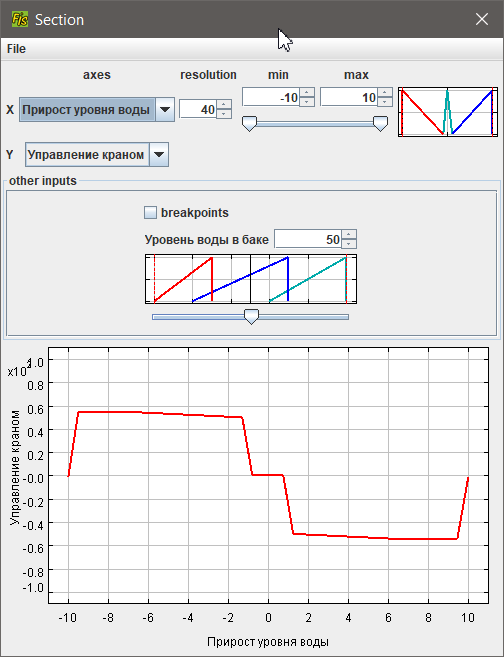Decrease max value with down arrow
Viewport: 504px width, 657px height.
click(x=385, y=102)
